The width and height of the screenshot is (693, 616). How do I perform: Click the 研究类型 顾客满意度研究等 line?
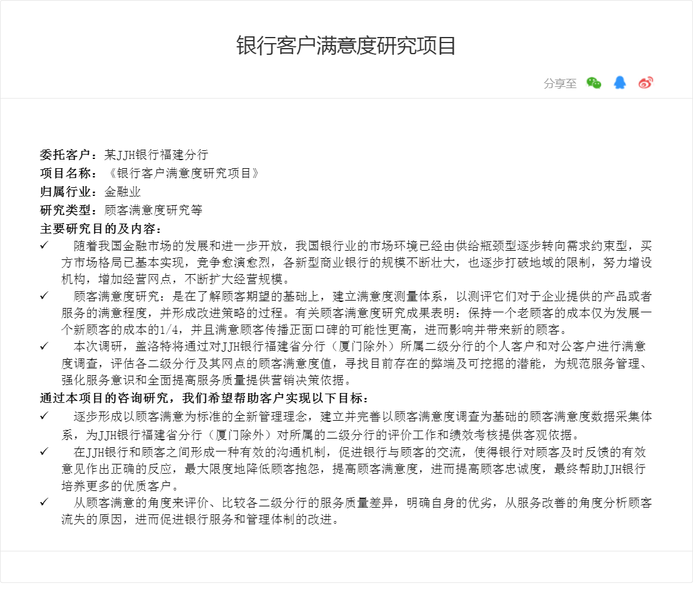coord(121,210)
